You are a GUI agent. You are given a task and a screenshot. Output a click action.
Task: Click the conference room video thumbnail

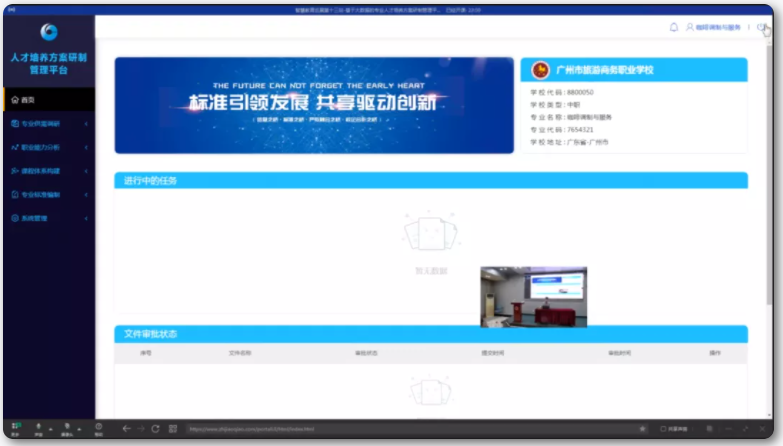point(533,297)
